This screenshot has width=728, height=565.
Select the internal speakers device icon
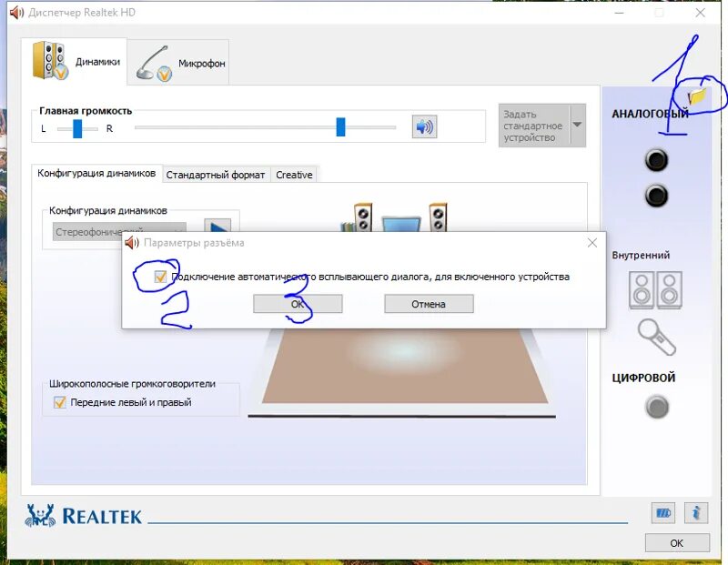pos(655,290)
